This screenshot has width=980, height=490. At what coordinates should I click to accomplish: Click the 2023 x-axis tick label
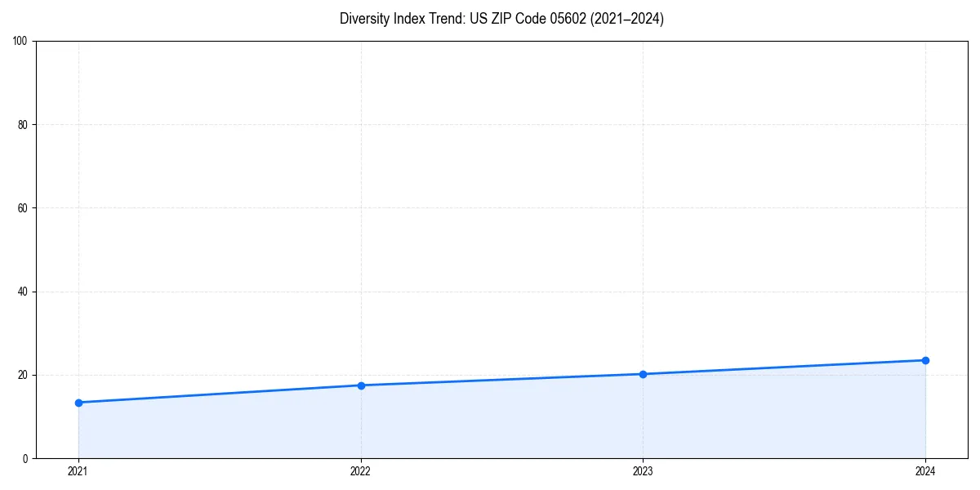tap(643, 471)
